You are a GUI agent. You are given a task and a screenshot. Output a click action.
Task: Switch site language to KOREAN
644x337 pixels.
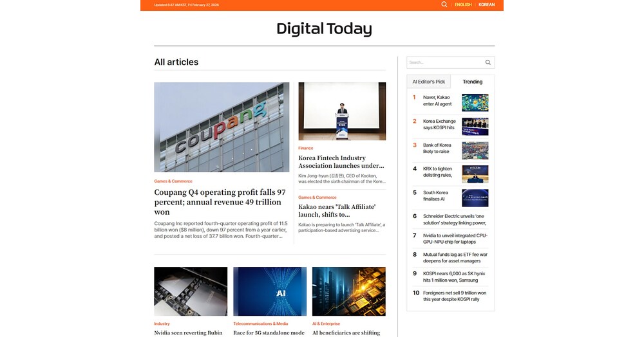tap(486, 5)
